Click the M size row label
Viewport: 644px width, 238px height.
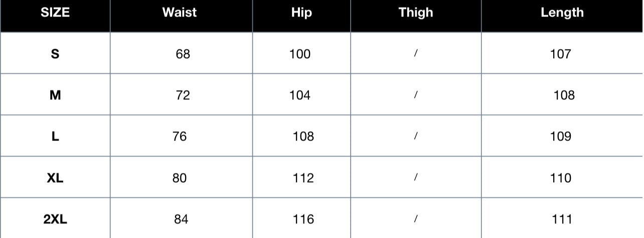tap(55, 95)
